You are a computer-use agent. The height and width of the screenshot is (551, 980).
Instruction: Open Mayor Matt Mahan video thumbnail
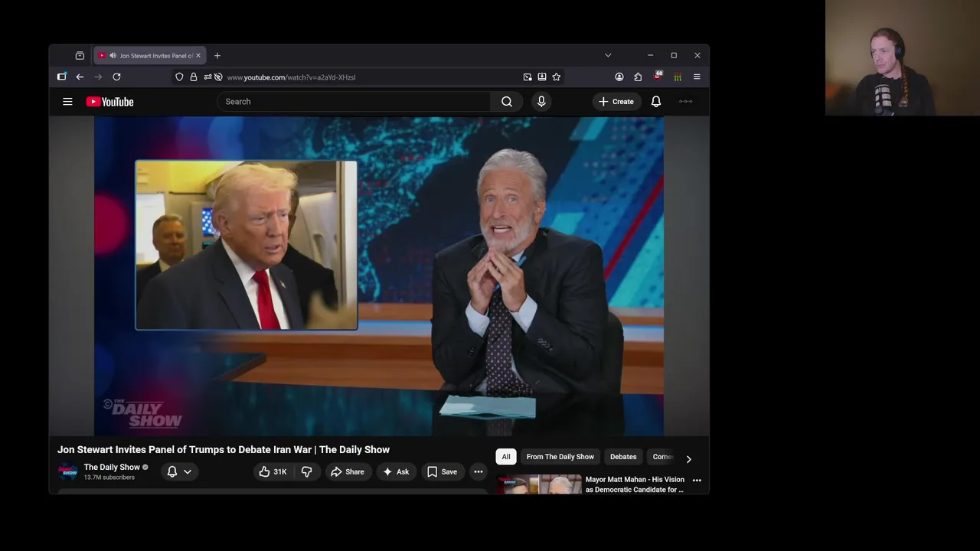pos(539,484)
